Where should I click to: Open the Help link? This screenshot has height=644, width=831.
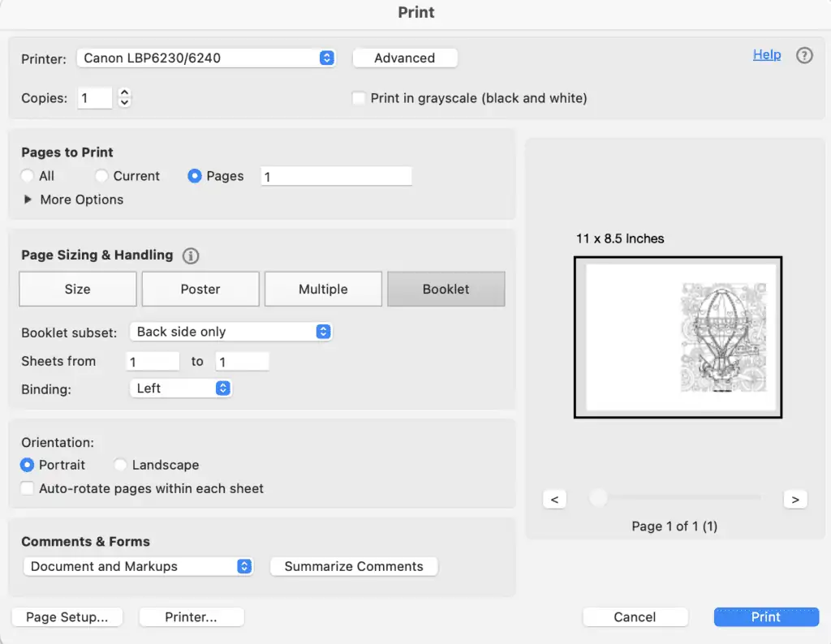point(767,54)
